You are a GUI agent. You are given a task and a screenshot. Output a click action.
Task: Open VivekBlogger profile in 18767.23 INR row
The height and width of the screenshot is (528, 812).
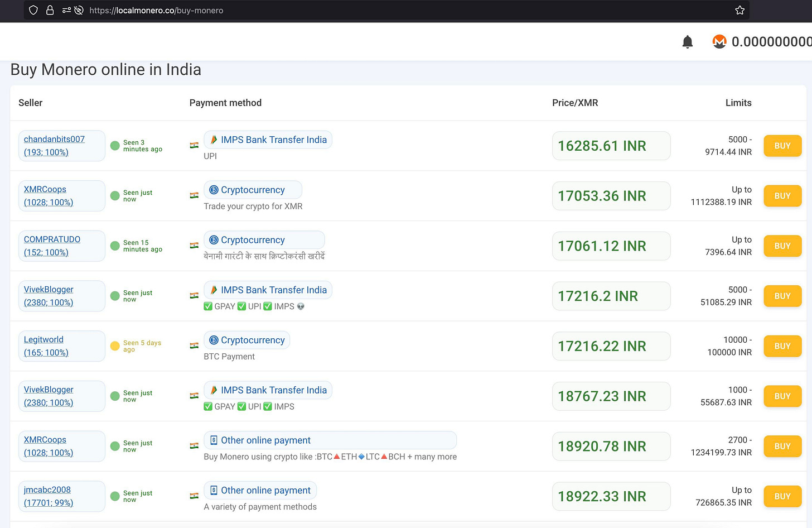coord(62,396)
